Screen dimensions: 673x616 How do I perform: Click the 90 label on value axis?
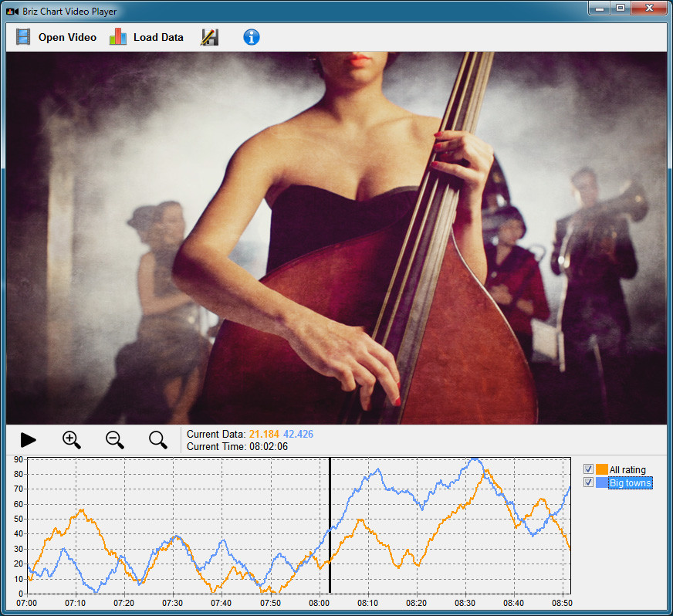click(18, 459)
